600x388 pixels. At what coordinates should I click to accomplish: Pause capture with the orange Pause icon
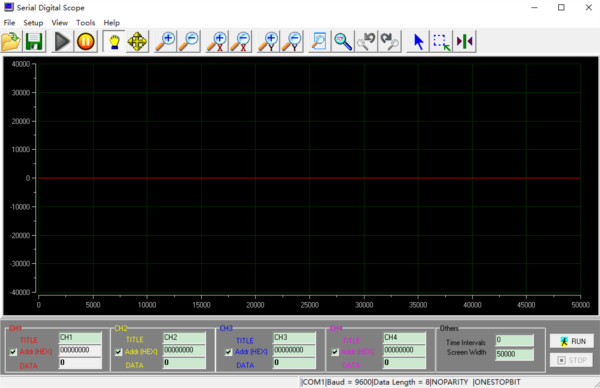pos(85,41)
